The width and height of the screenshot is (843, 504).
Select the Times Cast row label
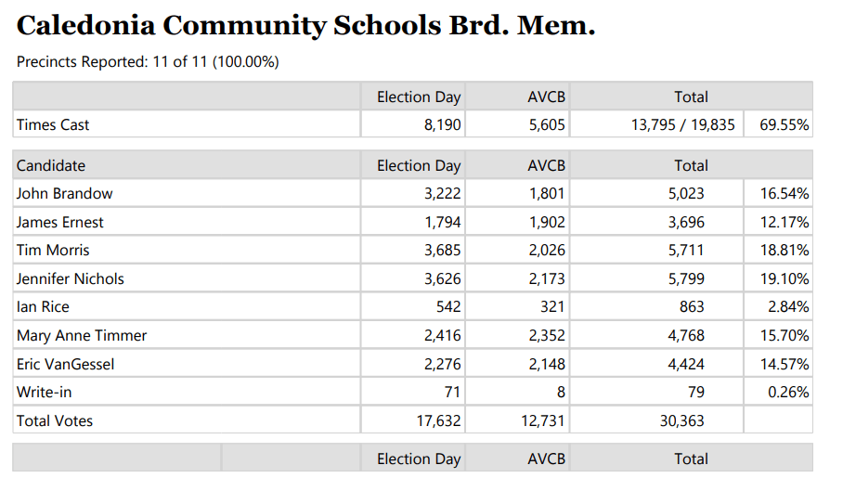53,124
